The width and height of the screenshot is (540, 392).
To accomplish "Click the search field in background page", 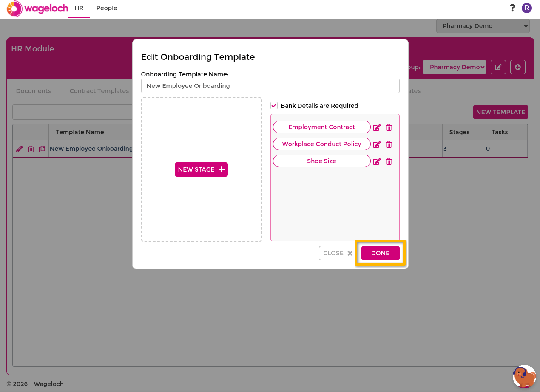I will [72, 112].
